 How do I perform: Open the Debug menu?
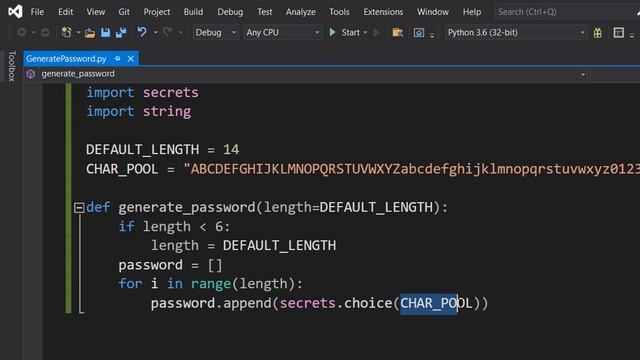230,12
